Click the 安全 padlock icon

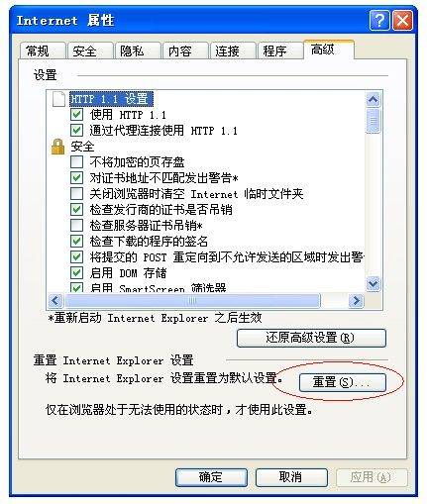pos(57,147)
